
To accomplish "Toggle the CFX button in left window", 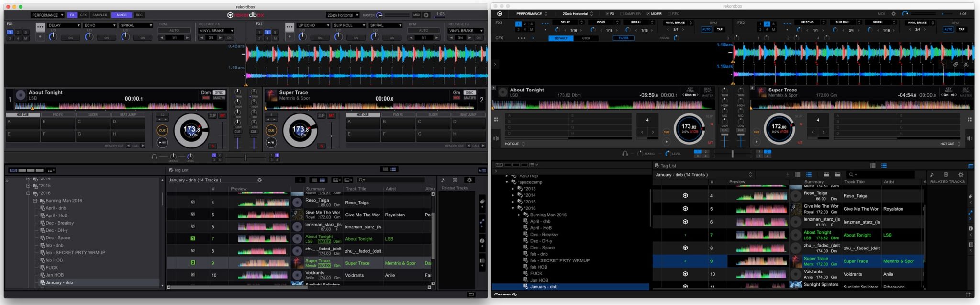I will coord(83,15).
